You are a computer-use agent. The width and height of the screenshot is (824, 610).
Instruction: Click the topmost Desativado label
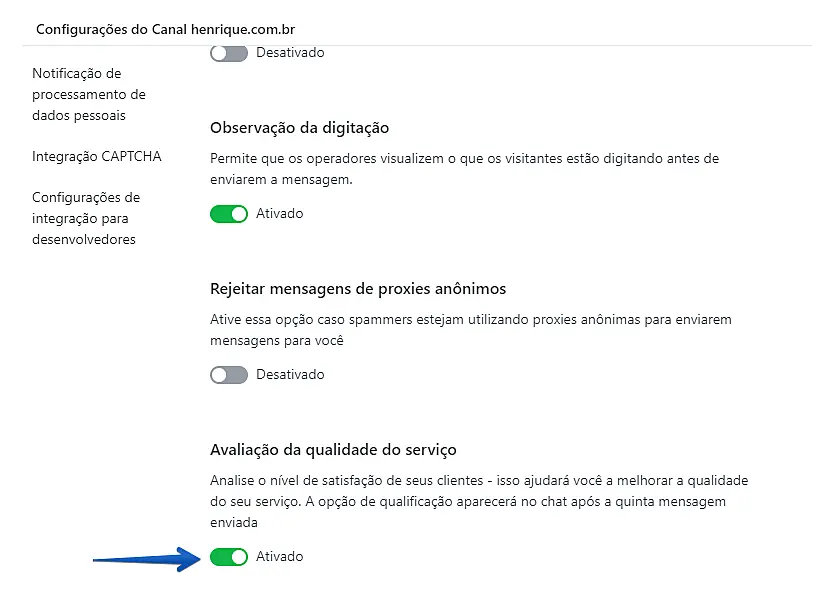point(290,53)
